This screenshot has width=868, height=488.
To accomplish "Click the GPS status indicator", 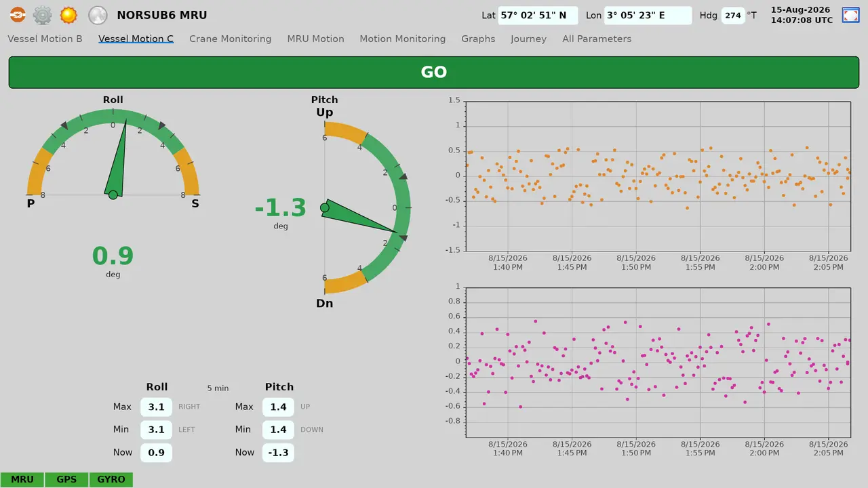I will [66, 479].
